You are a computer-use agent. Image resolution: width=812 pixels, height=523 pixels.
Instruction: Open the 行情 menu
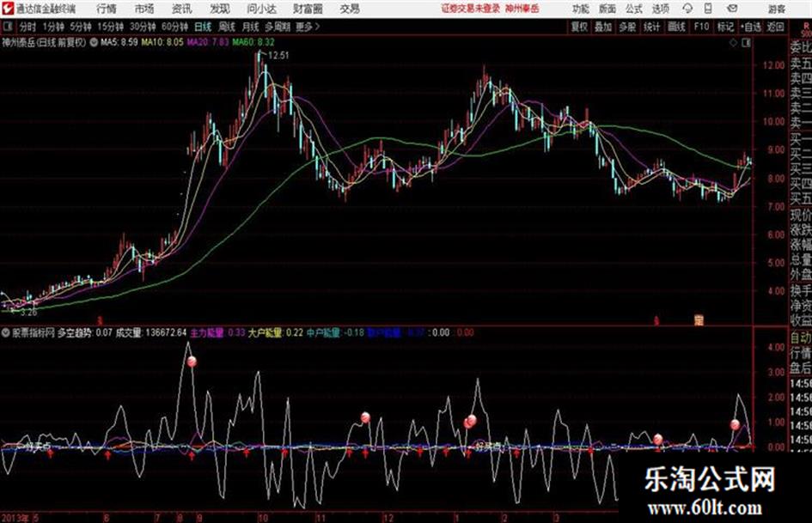click(107, 9)
